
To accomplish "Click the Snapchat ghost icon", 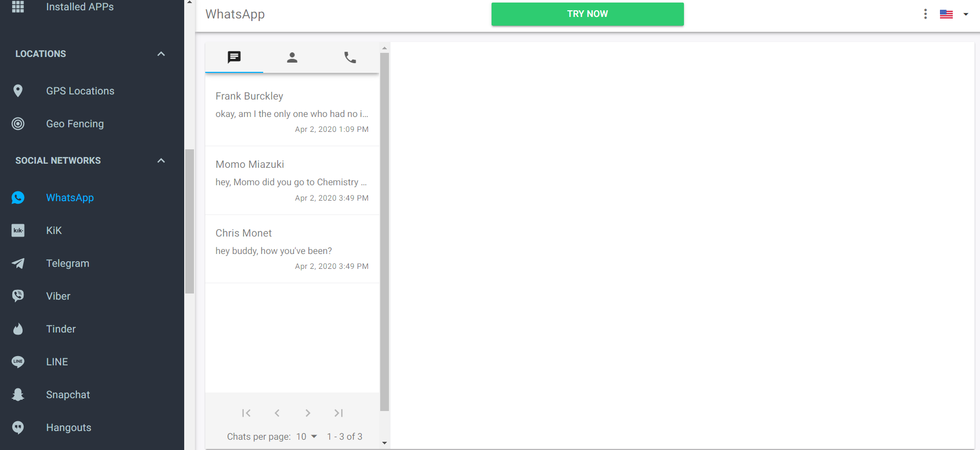I will [x=18, y=395].
